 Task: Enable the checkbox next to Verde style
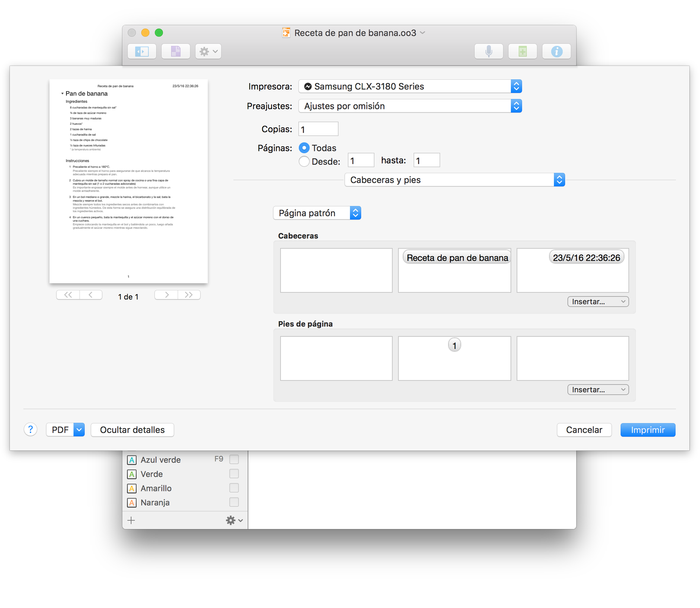pos(234,473)
